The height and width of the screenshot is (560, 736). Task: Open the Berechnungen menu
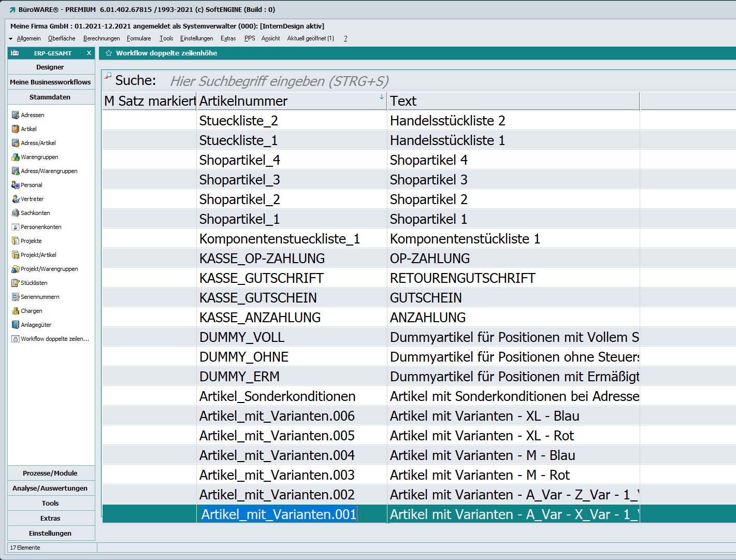tap(102, 38)
